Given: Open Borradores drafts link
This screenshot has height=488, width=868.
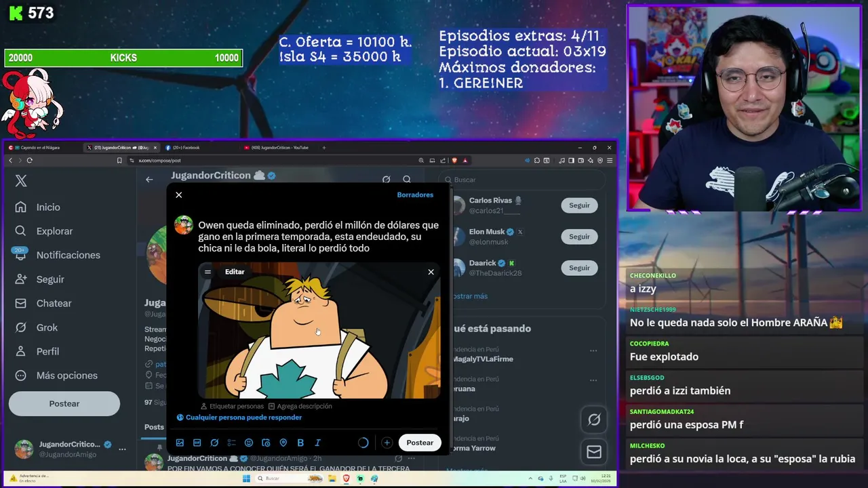Looking at the screenshot, I should tap(415, 195).
